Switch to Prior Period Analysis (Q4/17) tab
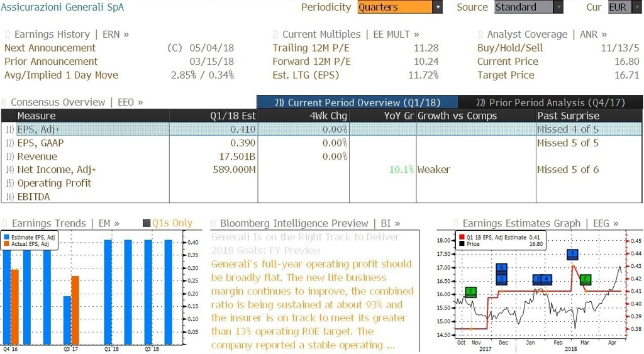Screen dimensions: 644x354 coord(550,102)
